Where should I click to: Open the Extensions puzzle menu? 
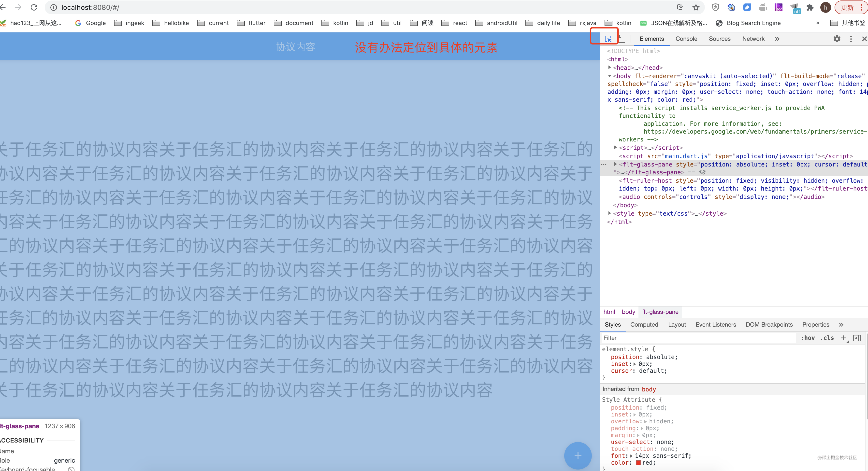[810, 7]
